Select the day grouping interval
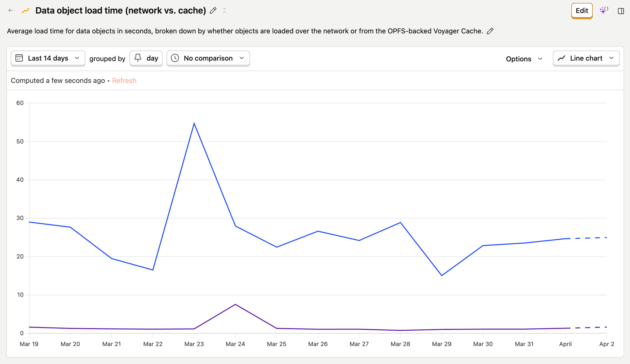The image size is (630, 364). point(152,58)
